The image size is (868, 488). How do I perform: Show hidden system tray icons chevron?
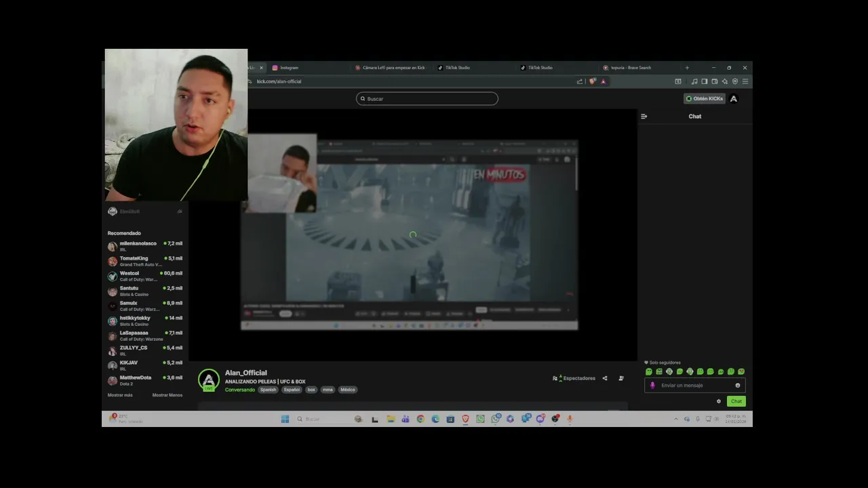coord(675,419)
